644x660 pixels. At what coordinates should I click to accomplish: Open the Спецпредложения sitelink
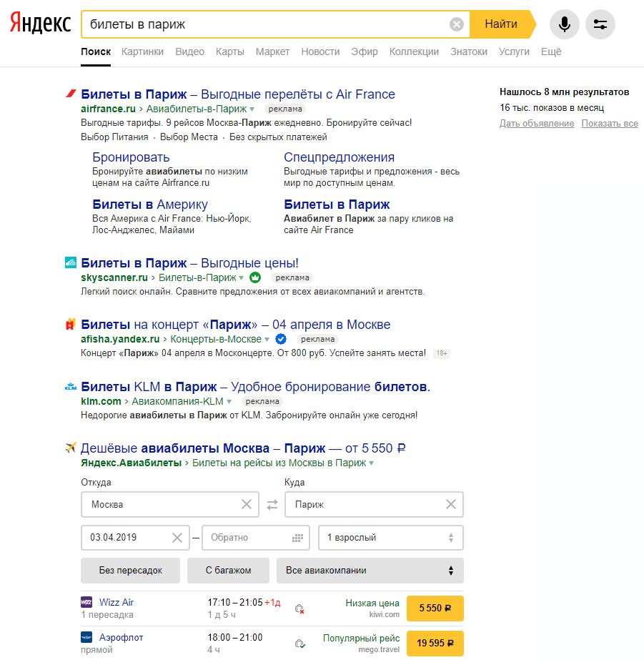pos(339,157)
